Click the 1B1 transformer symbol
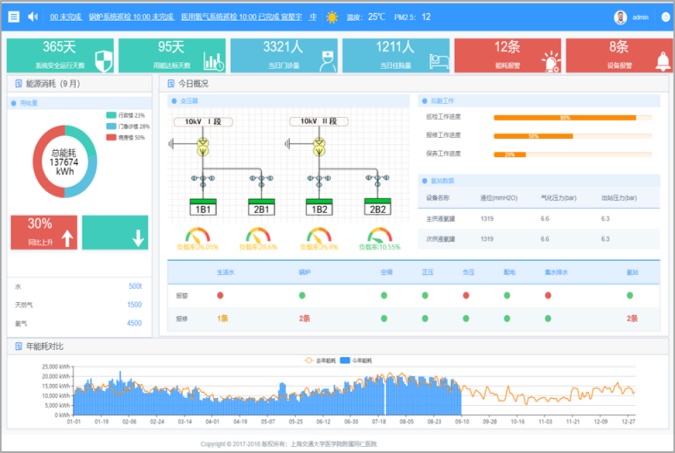675x453 pixels. pyautogui.click(x=203, y=208)
